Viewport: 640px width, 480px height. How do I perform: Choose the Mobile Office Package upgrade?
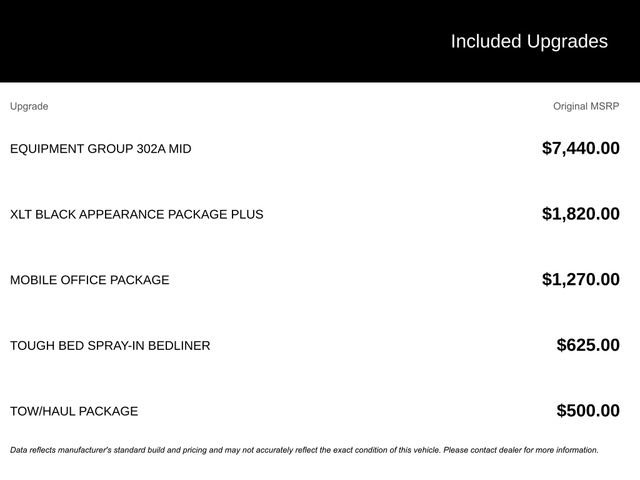pos(89,280)
